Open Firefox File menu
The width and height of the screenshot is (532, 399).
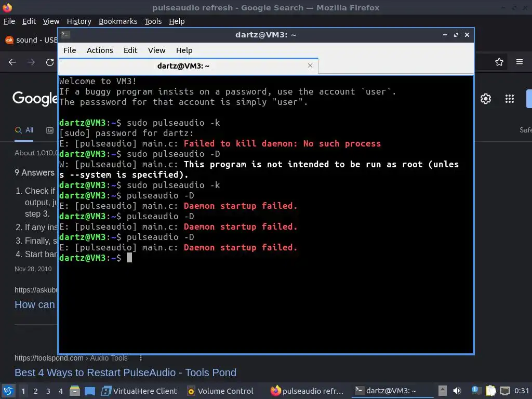tap(9, 21)
